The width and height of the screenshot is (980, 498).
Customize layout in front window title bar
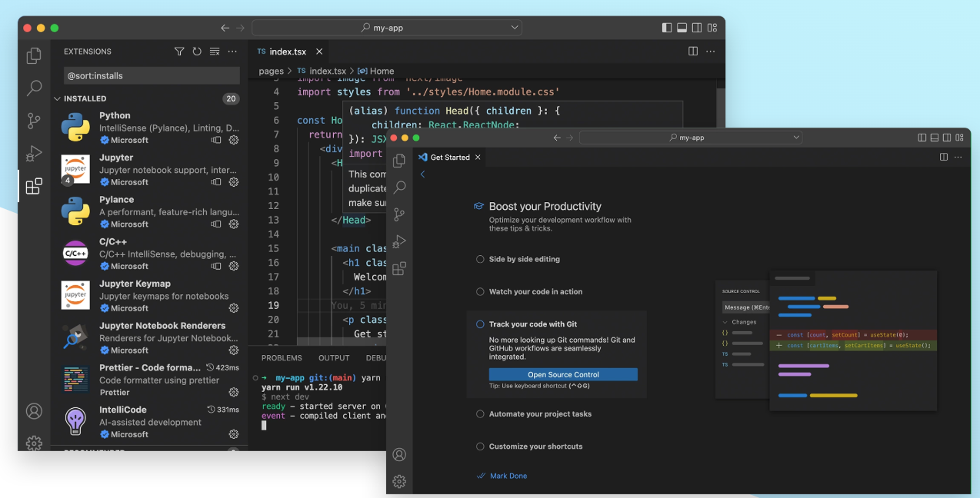[958, 138]
